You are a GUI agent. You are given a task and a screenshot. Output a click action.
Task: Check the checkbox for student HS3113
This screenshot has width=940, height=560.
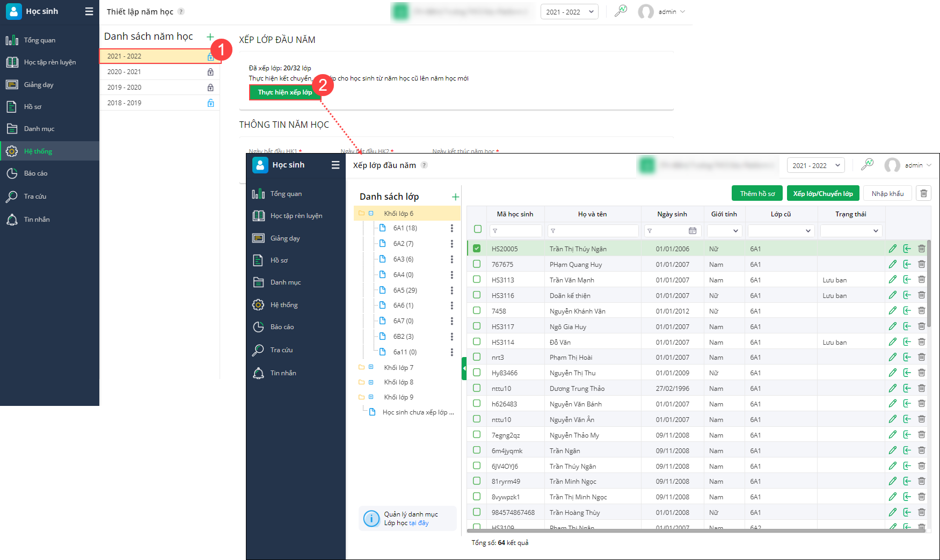point(477,280)
